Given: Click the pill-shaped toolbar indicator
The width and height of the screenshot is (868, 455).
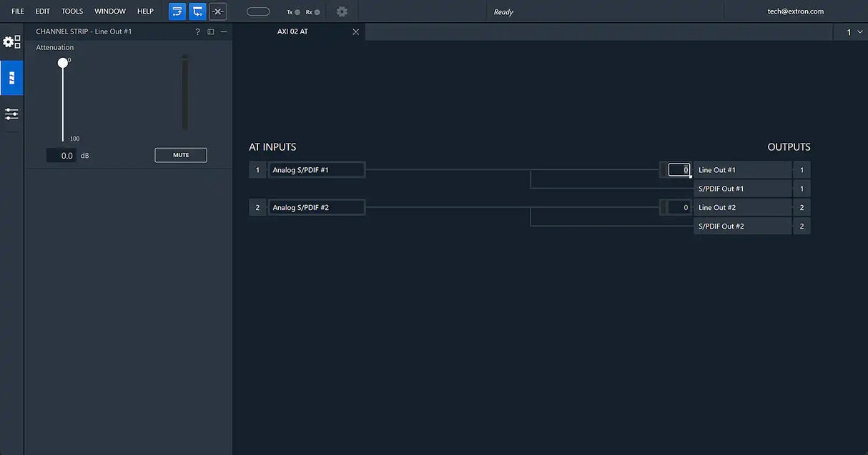Looking at the screenshot, I should point(258,11).
